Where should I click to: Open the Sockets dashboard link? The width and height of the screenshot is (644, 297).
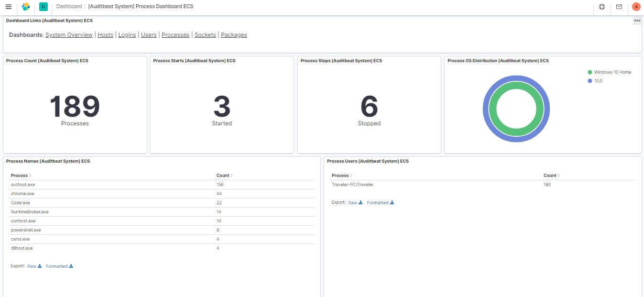205,34
